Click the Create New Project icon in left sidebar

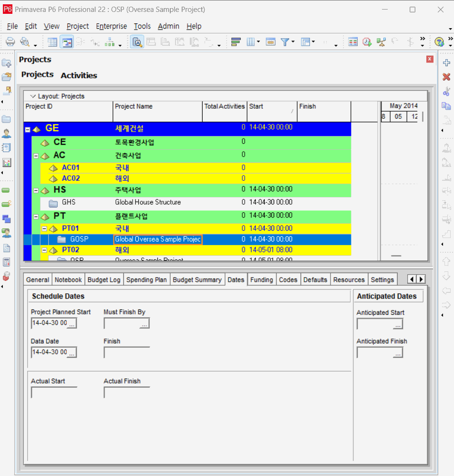pyautogui.click(x=6, y=63)
